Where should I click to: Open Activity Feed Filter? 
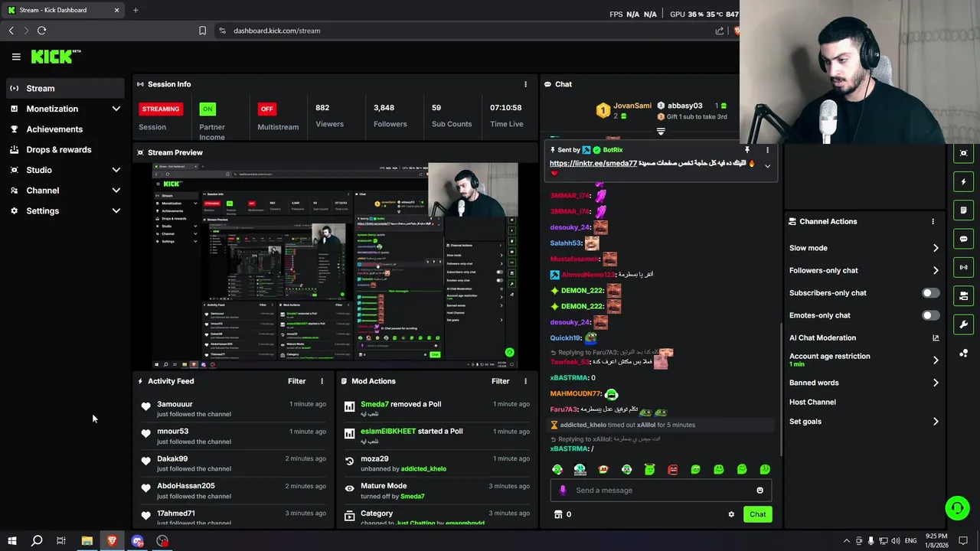click(296, 381)
